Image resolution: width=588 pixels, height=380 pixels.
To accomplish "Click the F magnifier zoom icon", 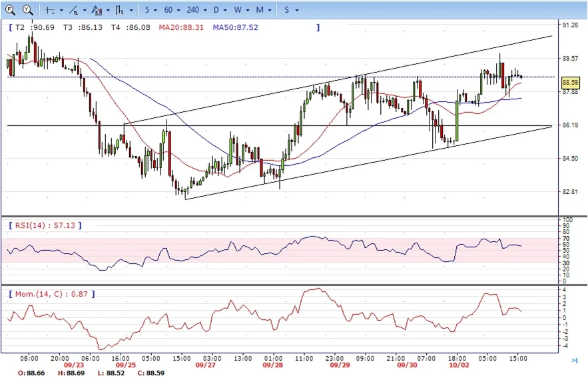I will [x=10, y=10].
